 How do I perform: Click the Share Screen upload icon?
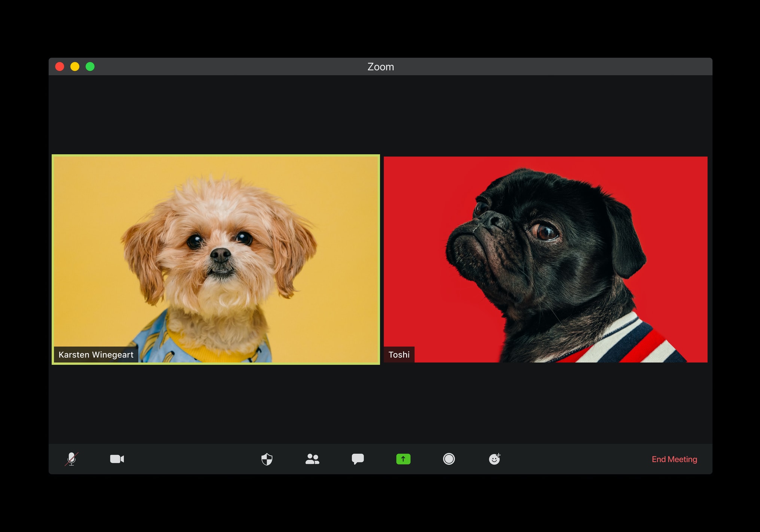pos(402,459)
